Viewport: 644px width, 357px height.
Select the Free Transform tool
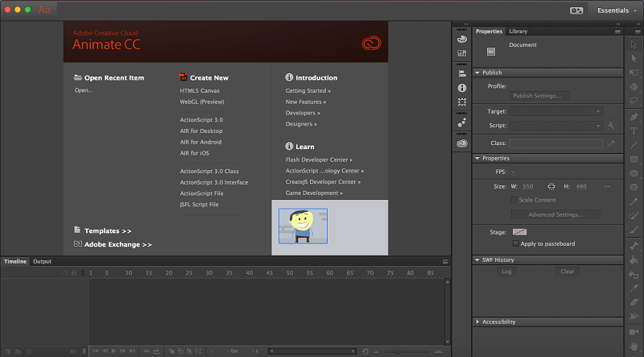point(634,73)
